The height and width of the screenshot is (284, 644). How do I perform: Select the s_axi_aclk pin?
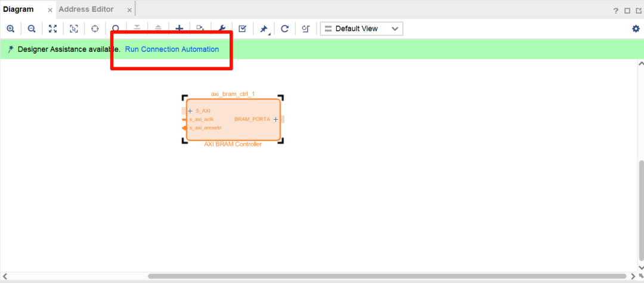point(202,119)
